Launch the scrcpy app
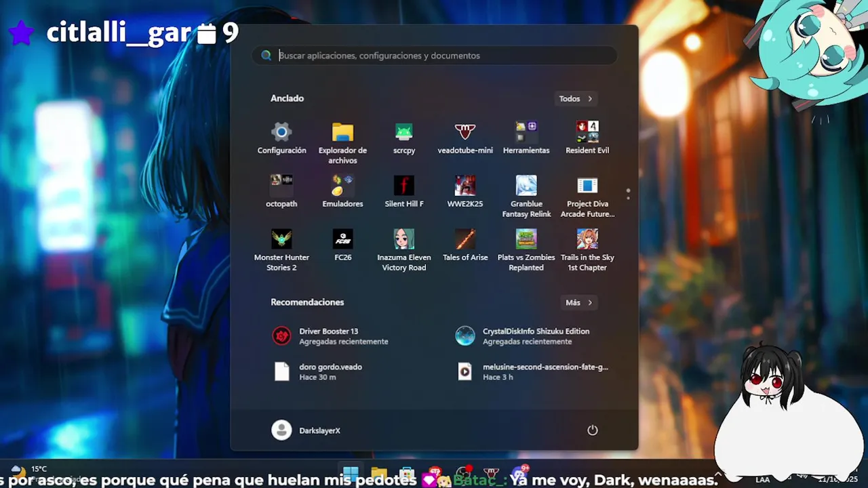This screenshot has width=868, height=488. click(x=403, y=138)
